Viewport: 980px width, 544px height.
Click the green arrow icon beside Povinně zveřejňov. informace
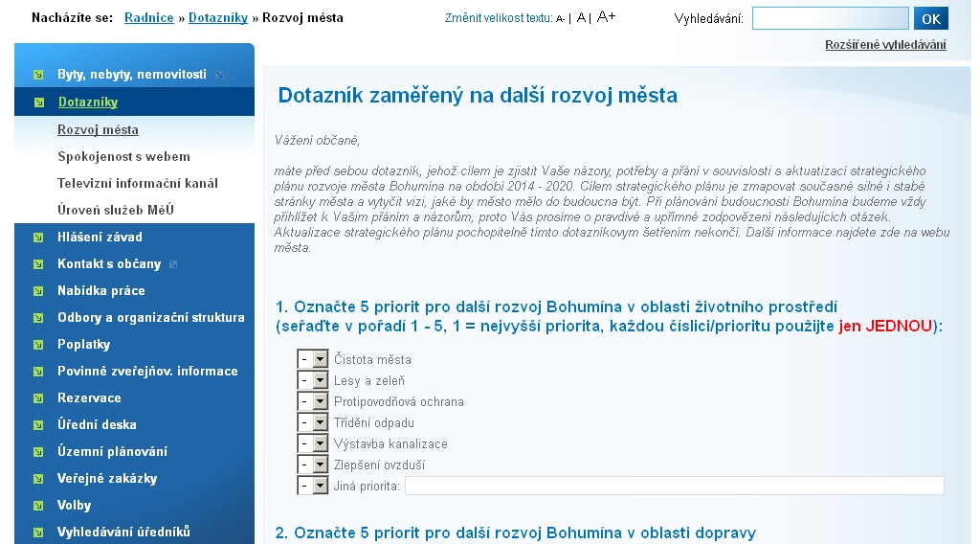[x=38, y=372]
